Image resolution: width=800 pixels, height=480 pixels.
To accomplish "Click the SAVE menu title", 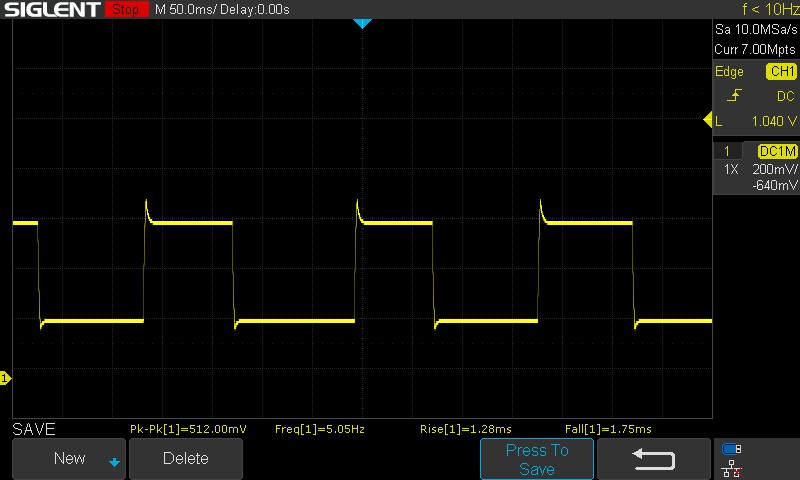I will point(34,429).
